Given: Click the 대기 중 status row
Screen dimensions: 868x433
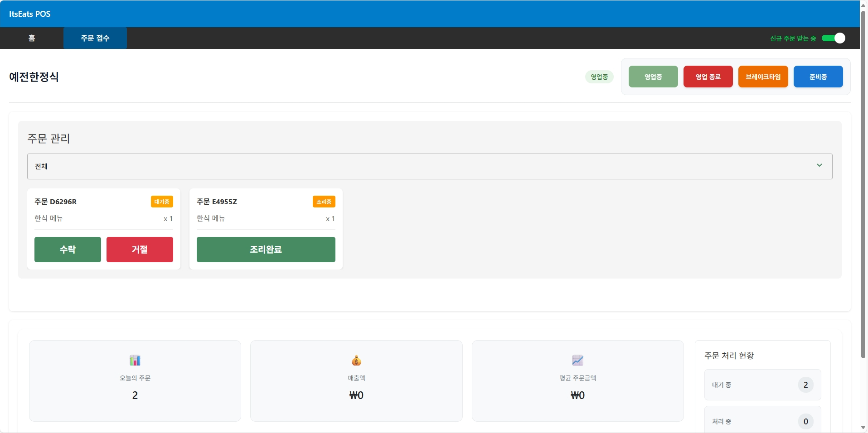Looking at the screenshot, I should [x=763, y=385].
